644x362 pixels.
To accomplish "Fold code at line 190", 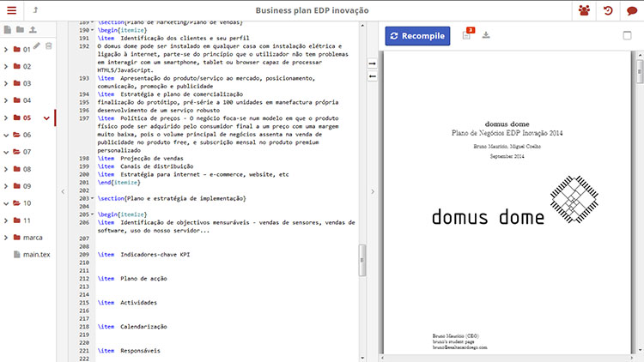I will [93, 30].
